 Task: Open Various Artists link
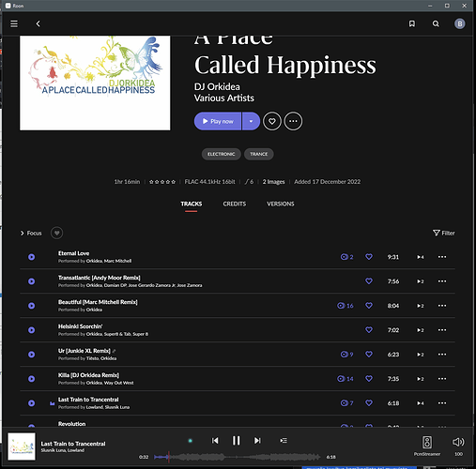click(x=224, y=98)
